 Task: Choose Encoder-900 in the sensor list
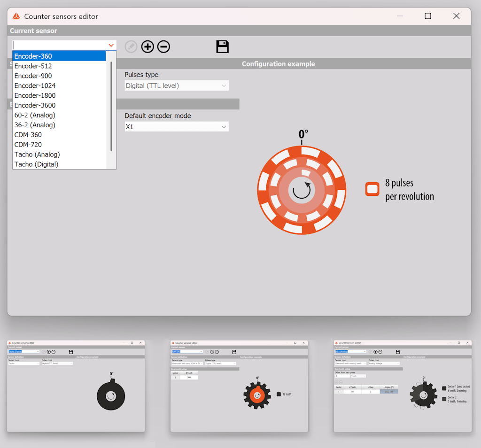(x=59, y=76)
